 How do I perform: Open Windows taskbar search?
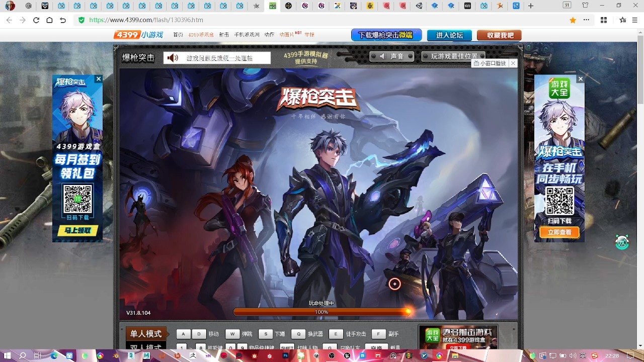pos(23,355)
